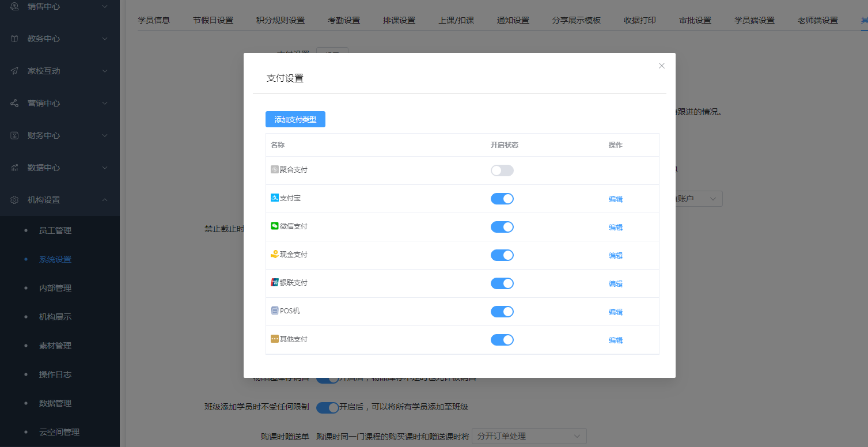Image resolution: width=868 pixels, height=447 pixels.
Task: Click 编辑 for POS机
Action: [x=616, y=312]
